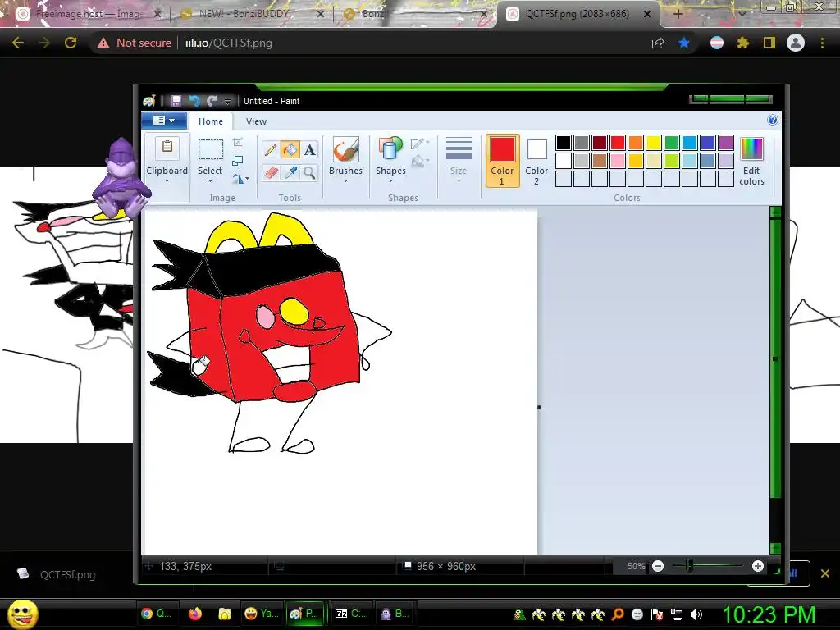Viewport: 840px width, 630px height.
Task: Pick the green color swatch
Action: (x=671, y=143)
